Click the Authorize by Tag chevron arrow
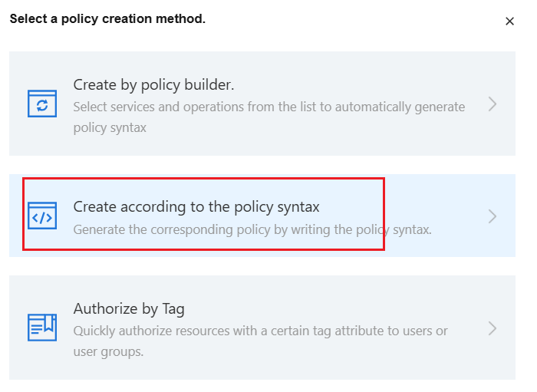This screenshot has height=392, width=537. click(x=493, y=328)
